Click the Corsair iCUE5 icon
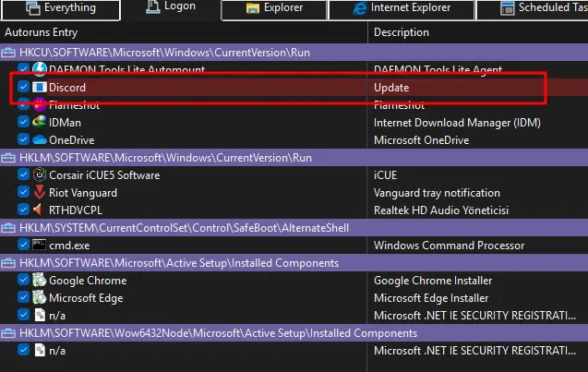 click(x=40, y=174)
